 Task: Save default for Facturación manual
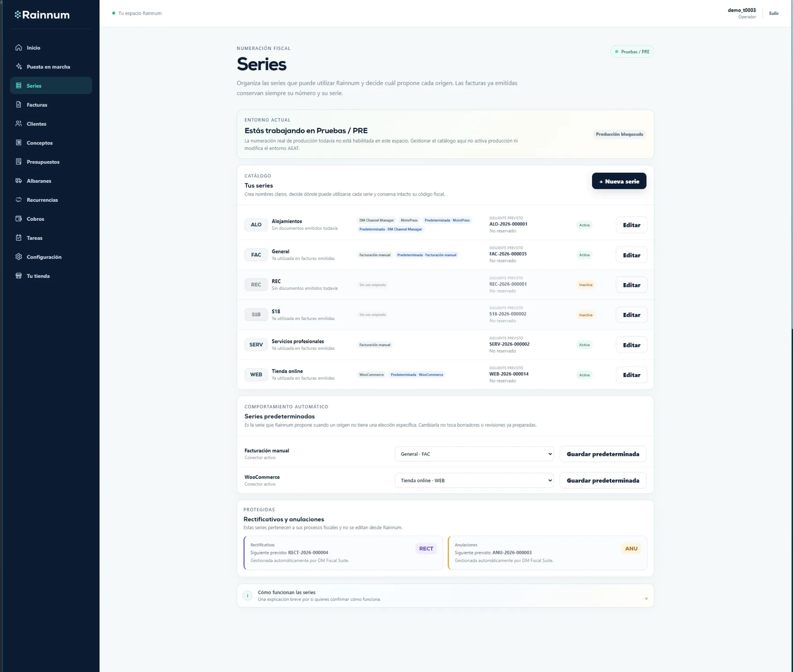(x=603, y=454)
